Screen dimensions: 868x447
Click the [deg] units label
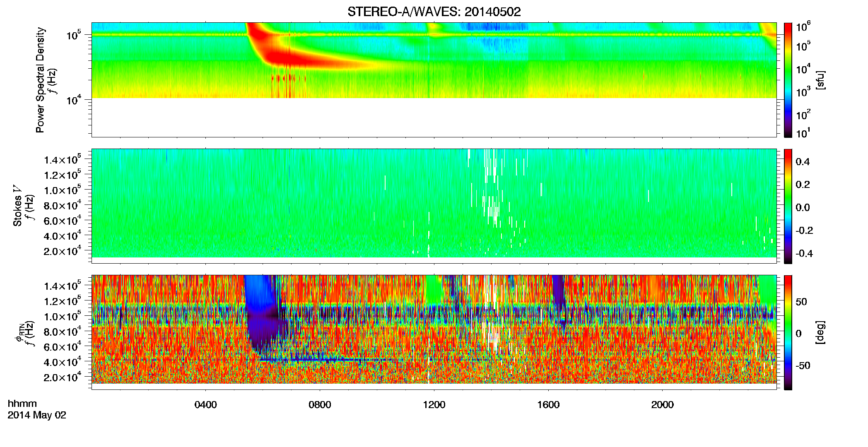pyautogui.click(x=820, y=332)
